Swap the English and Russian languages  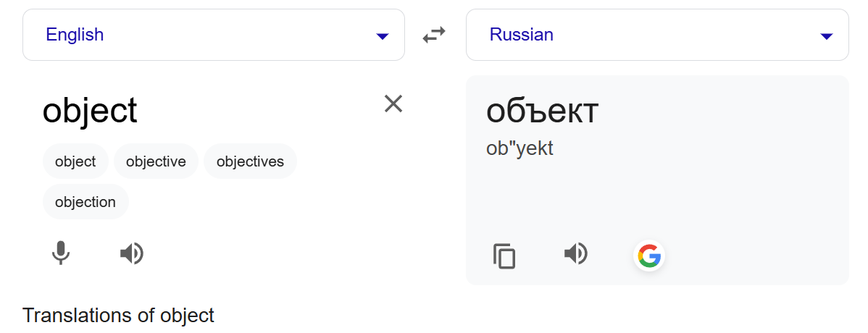point(434,35)
